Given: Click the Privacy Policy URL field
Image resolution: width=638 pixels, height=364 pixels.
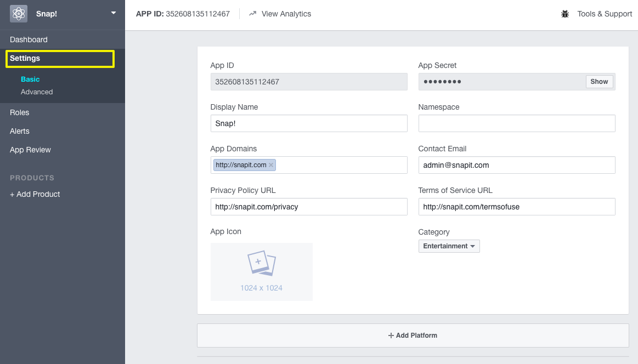Looking at the screenshot, I should (309, 207).
